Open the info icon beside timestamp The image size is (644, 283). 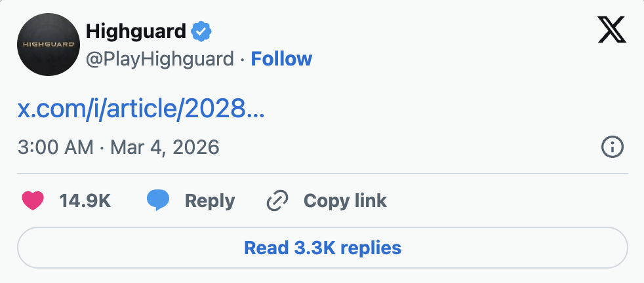pyautogui.click(x=612, y=147)
